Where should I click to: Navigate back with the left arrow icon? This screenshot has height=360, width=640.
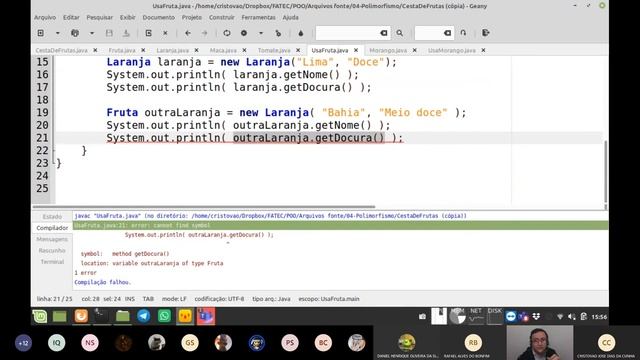pos(188,33)
